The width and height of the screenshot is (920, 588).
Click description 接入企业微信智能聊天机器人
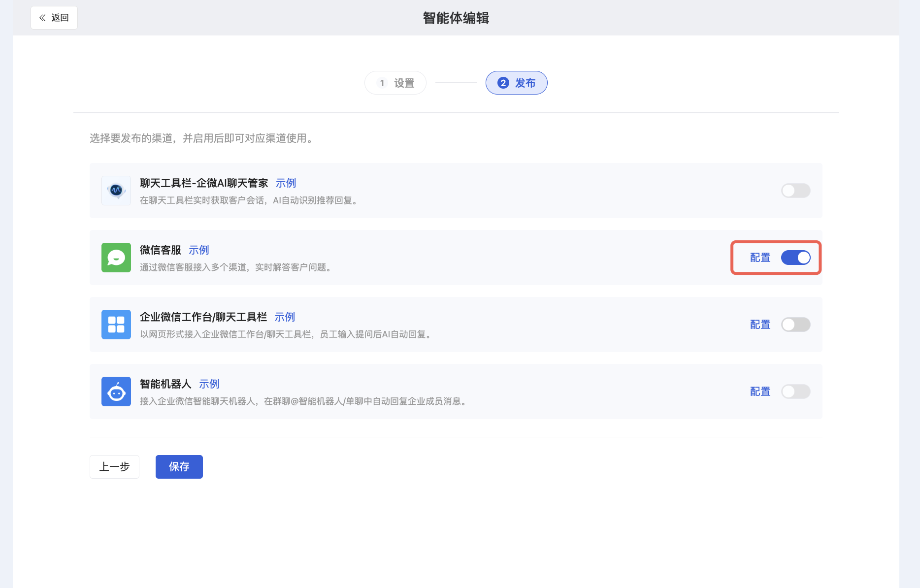304,401
